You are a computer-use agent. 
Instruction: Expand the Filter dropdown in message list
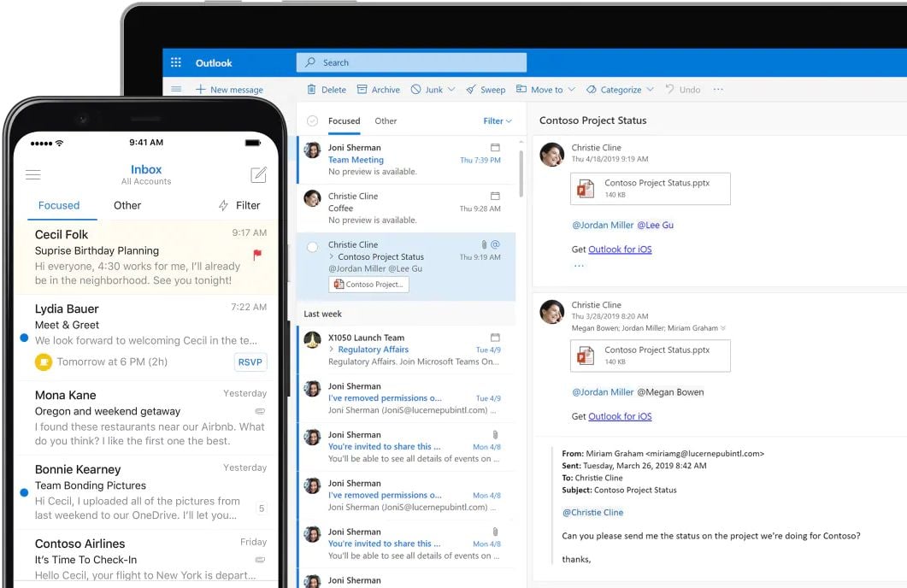tap(498, 121)
